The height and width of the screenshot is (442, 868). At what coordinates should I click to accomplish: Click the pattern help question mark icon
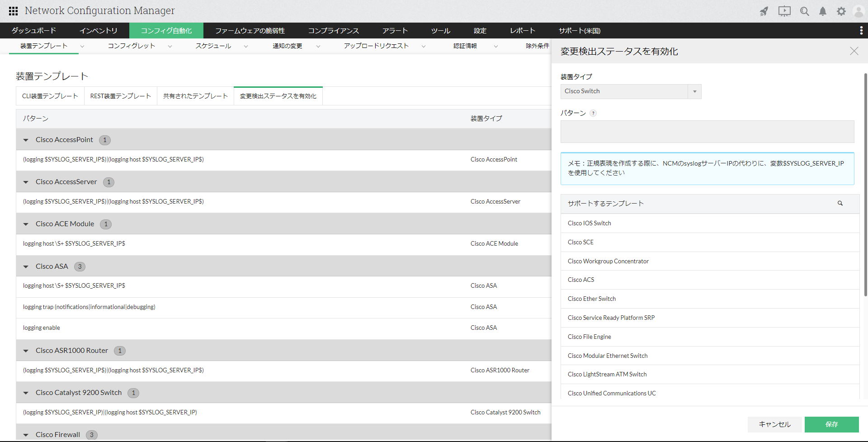click(x=593, y=113)
